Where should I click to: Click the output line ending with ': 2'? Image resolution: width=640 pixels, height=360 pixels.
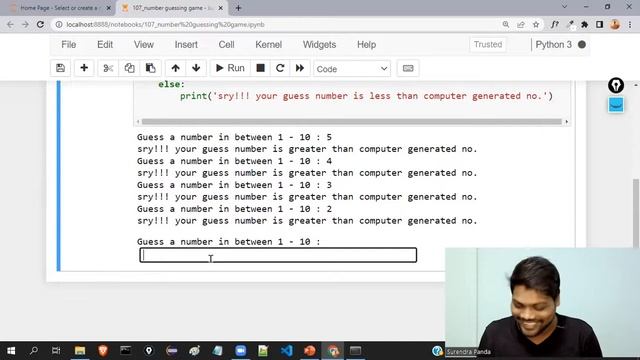pyautogui.click(x=234, y=209)
